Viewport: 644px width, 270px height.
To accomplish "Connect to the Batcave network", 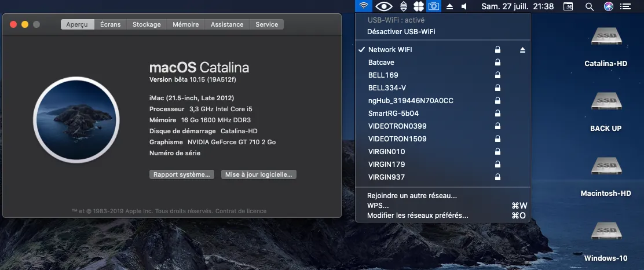I will click(x=442, y=63).
